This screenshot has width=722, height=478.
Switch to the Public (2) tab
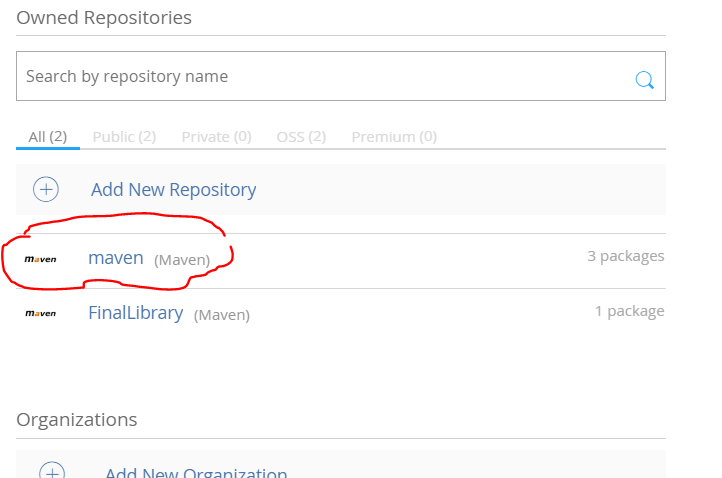tap(124, 137)
